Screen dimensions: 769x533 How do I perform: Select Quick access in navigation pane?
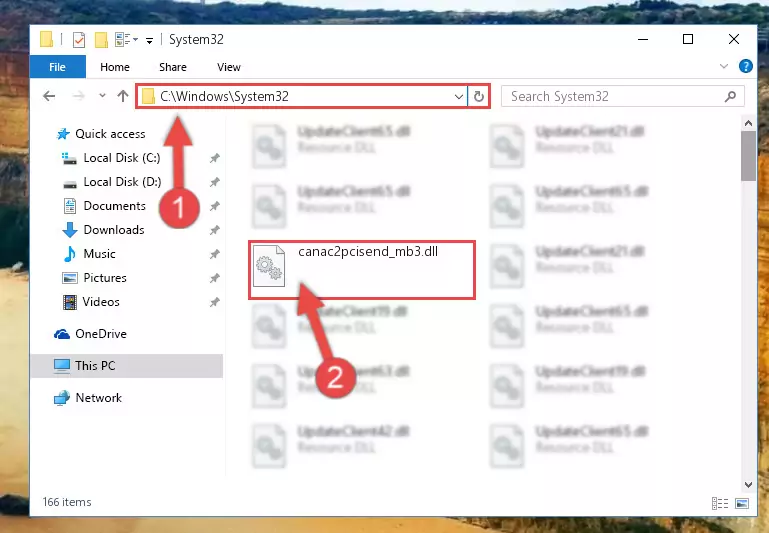pos(110,134)
